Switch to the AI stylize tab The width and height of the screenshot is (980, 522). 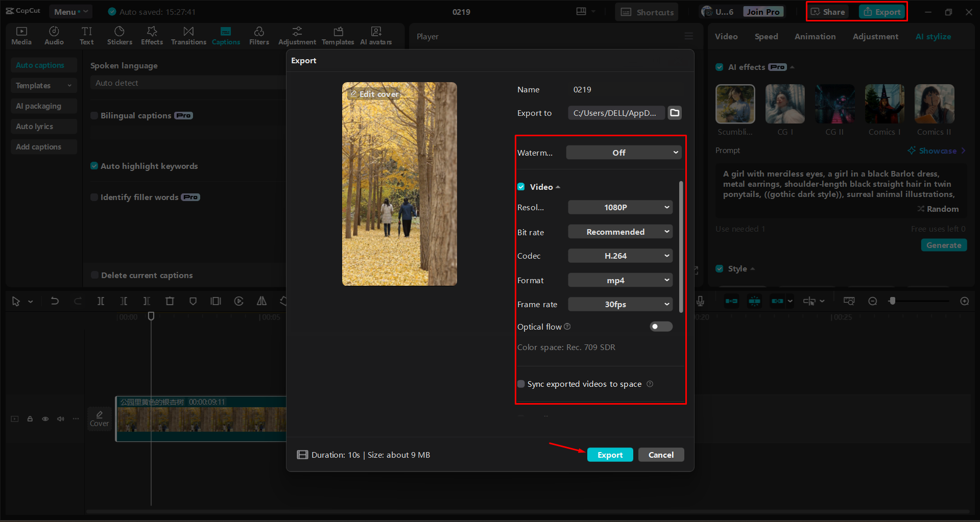933,36
